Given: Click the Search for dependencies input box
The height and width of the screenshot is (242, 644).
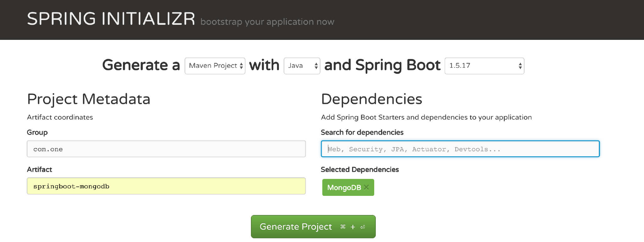Looking at the screenshot, I should pyautogui.click(x=460, y=149).
